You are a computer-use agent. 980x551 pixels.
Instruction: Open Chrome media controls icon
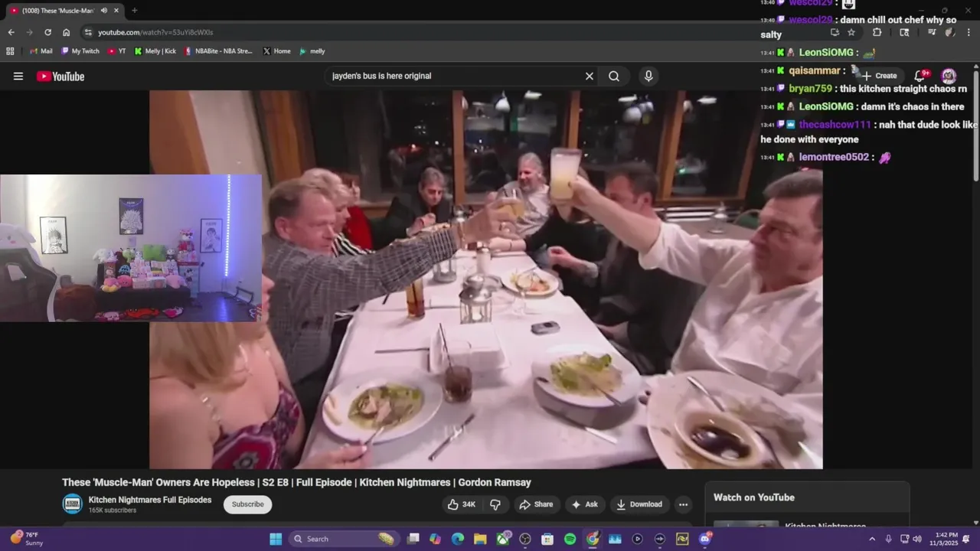coord(932,32)
